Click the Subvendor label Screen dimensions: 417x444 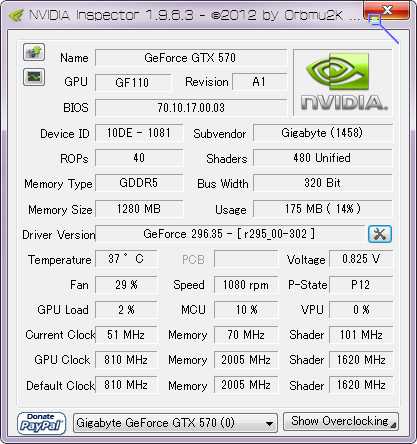[x=220, y=134]
